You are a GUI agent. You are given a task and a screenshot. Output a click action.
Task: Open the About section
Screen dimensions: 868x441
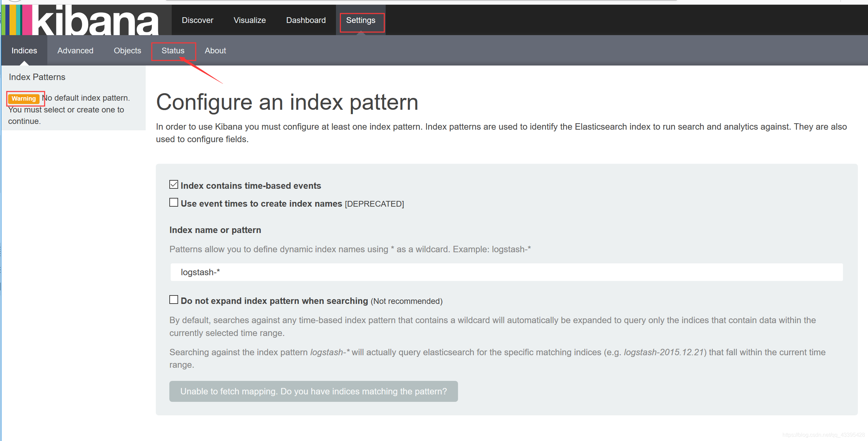pos(215,51)
